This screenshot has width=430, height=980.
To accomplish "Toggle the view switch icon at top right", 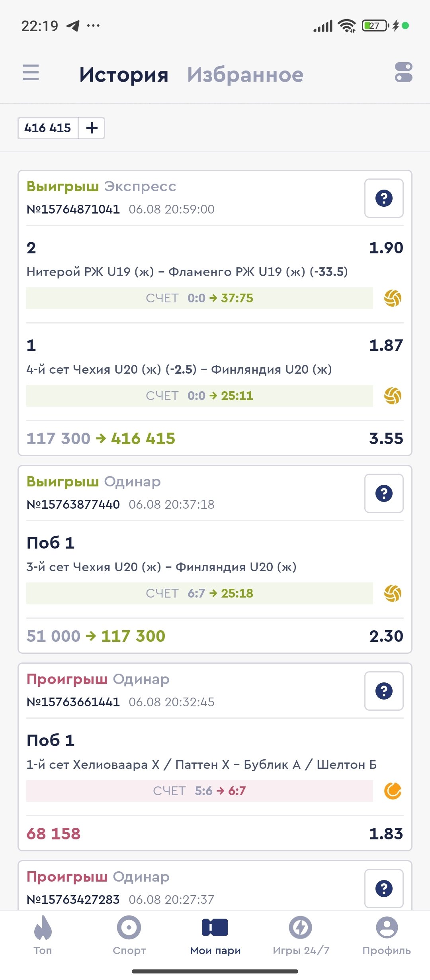I will (403, 73).
